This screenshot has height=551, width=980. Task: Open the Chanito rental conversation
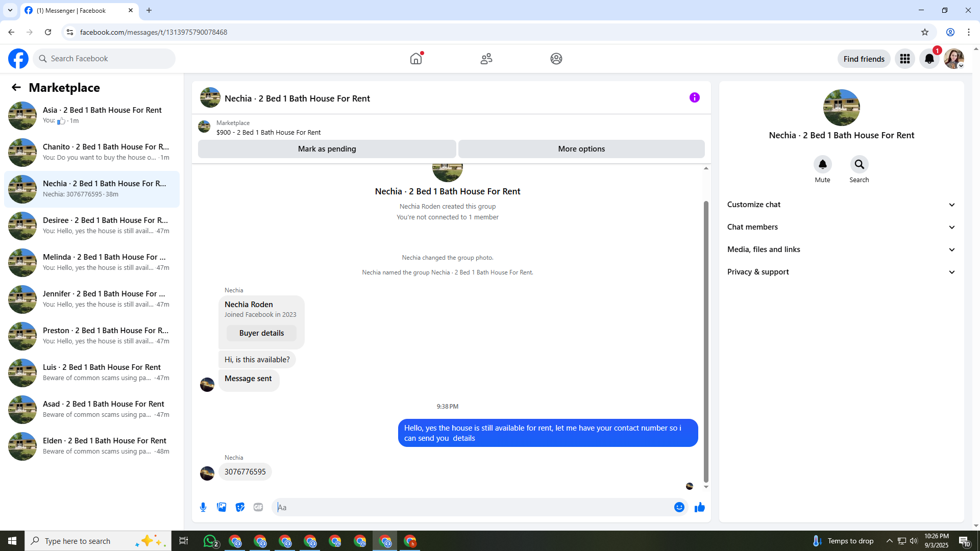click(x=92, y=153)
